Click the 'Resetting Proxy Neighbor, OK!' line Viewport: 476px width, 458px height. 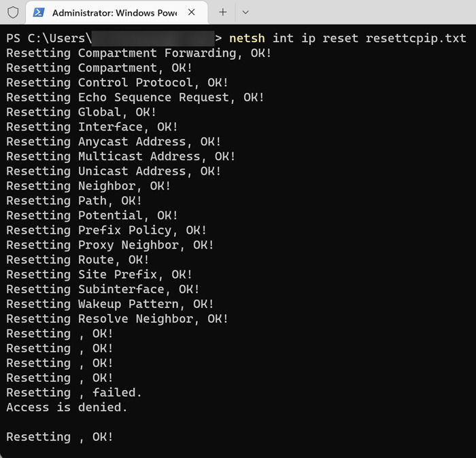coord(110,245)
